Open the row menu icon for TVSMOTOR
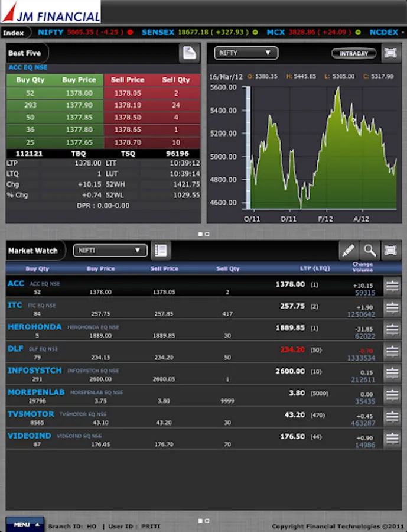The image size is (407, 532). click(x=392, y=417)
